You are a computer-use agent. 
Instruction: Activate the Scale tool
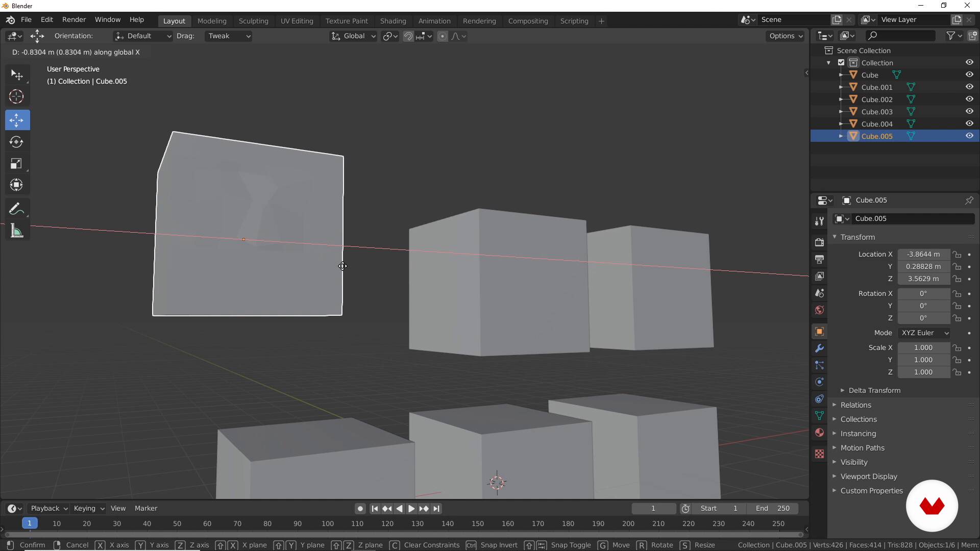click(17, 163)
